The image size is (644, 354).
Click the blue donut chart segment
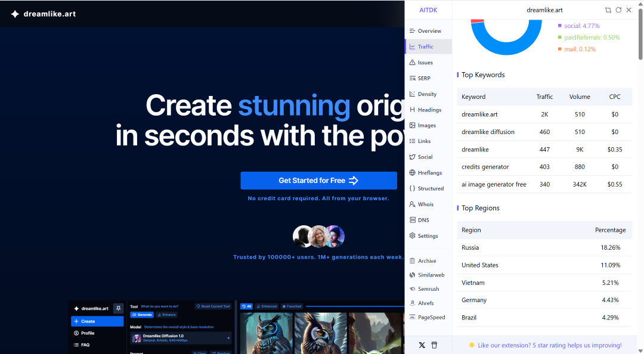[x=506, y=48]
